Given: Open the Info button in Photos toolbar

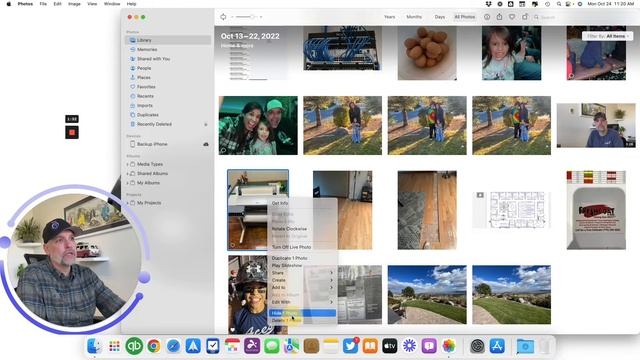Looking at the screenshot, I should [x=487, y=17].
